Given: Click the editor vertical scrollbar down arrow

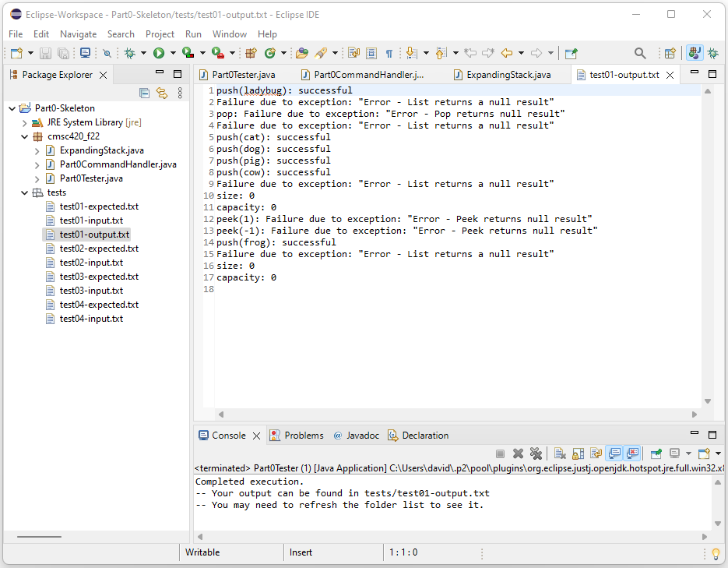Looking at the screenshot, I should point(708,402).
